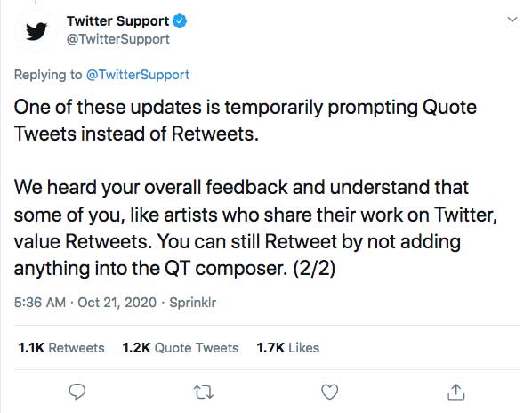View the 1.1K Retweets list
The image size is (532, 413).
click(x=61, y=348)
